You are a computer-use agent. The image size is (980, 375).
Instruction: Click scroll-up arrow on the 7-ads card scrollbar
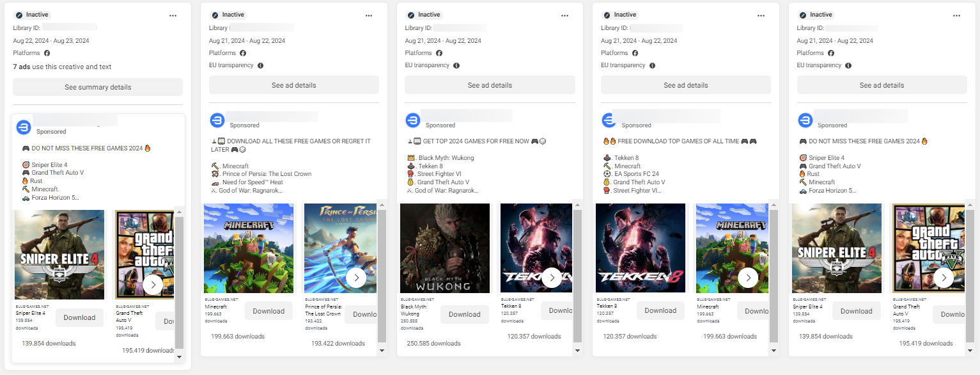click(x=180, y=212)
